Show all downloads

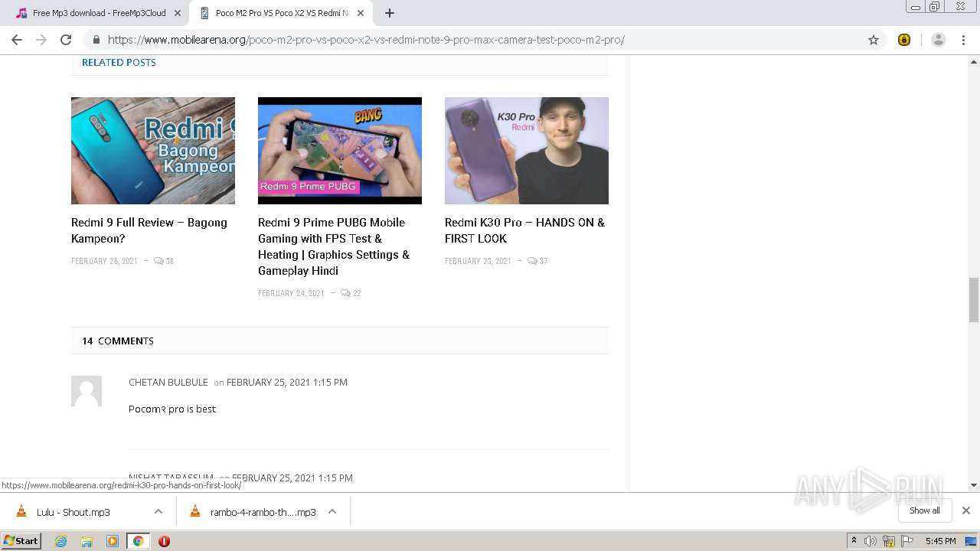924,510
